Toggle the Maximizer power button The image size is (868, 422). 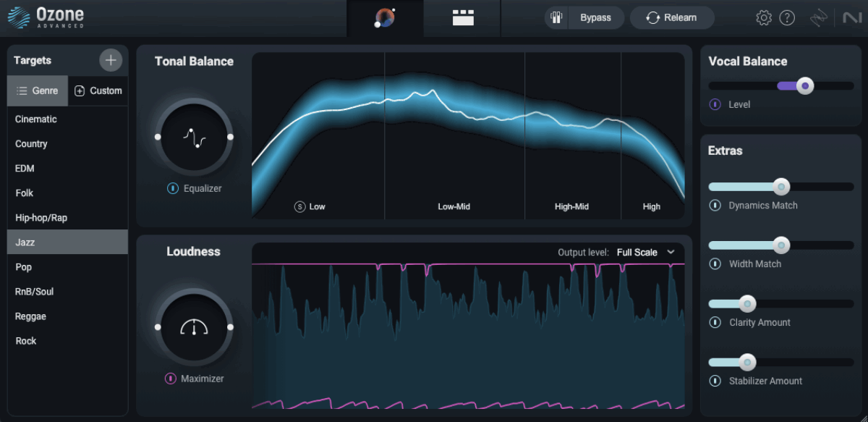pyautogui.click(x=171, y=379)
